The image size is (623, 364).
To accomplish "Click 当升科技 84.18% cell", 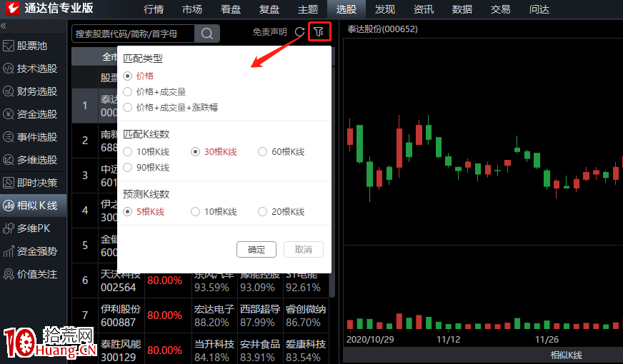I will [x=214, y=350].
